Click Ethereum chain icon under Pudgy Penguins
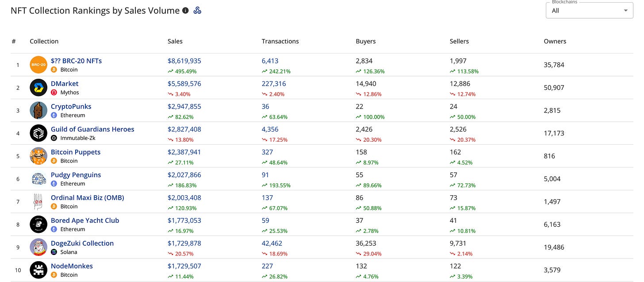 click(x=54, y=184)
